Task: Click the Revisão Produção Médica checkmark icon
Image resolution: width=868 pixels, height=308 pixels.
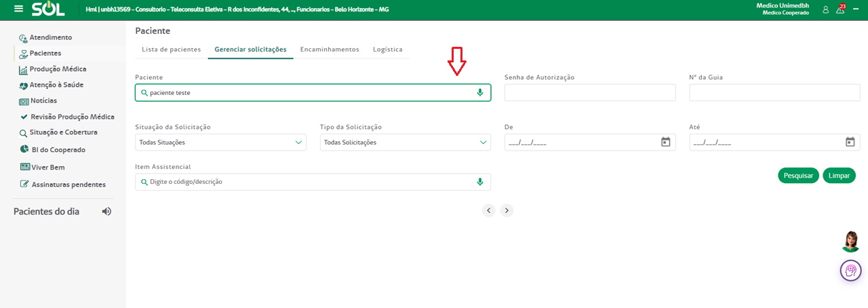Action: click(24, 117)
